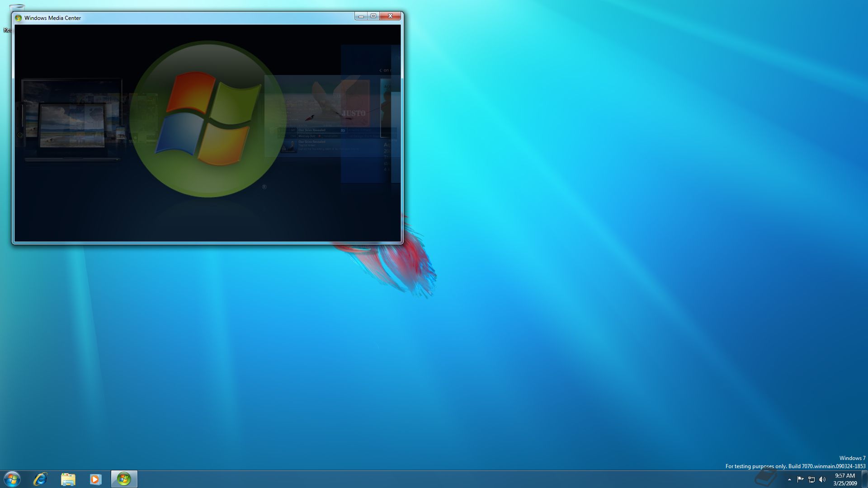Open the volume speaker tray icon
Viewport: 868px width, 488px height.
click(x=822, y=479)
